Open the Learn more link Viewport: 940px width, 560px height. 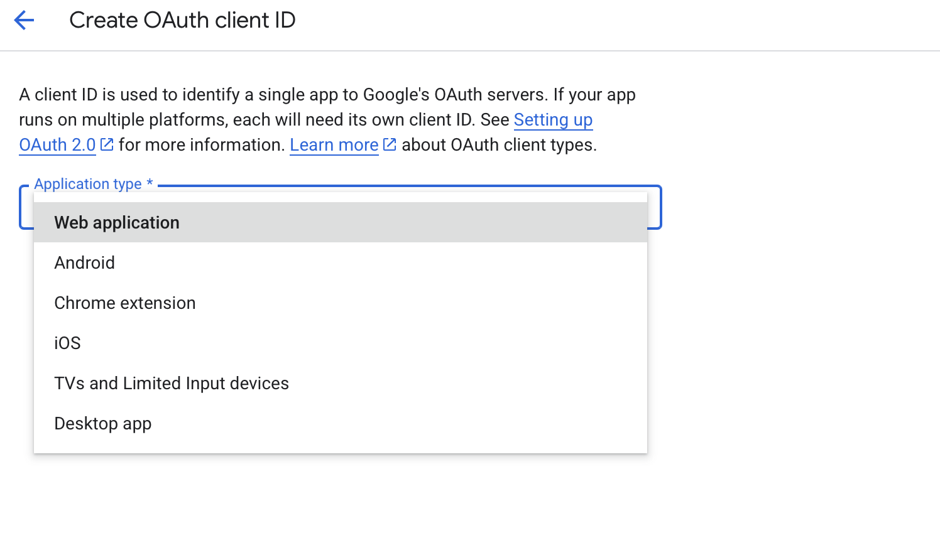pos(334,145)
